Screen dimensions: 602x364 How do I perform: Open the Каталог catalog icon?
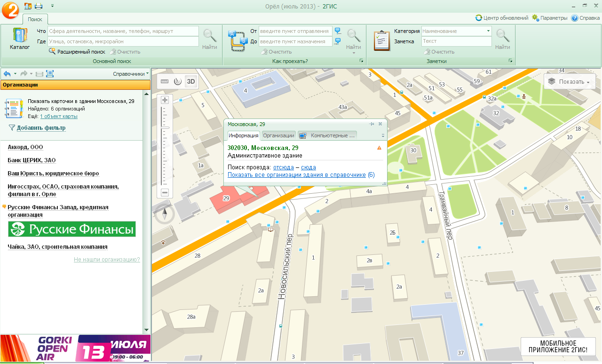(x=19, y=39)
